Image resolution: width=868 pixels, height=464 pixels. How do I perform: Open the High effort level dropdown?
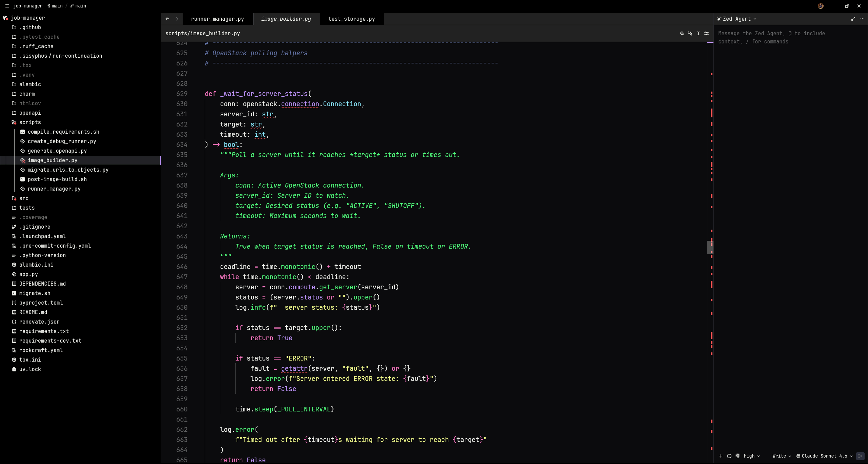[x=752, y=456]
